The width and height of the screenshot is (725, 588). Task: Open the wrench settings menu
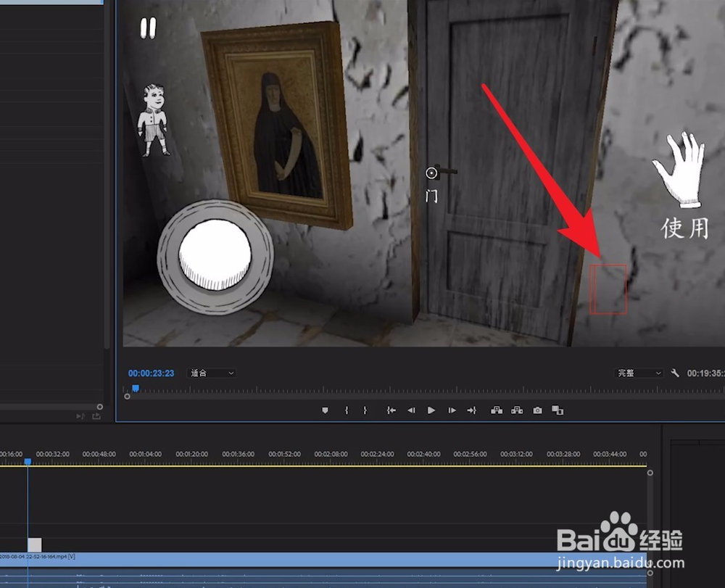pos(675,373)
